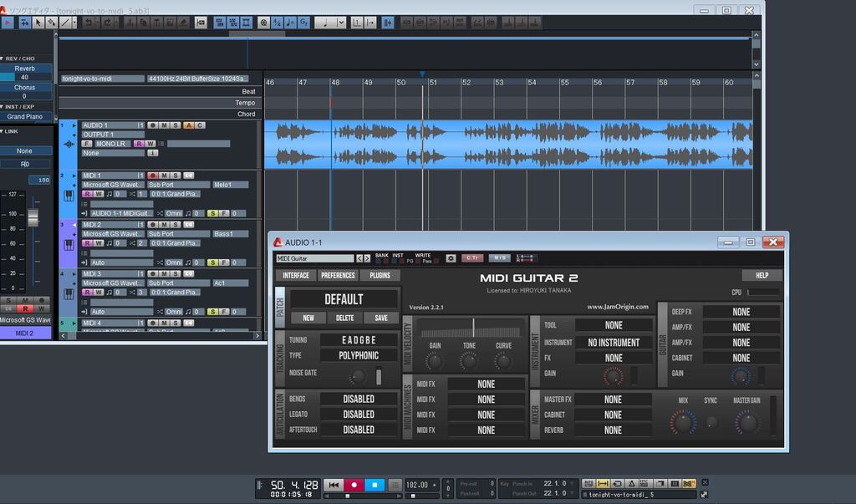Open the TYPE dropdown showing POLYPHONIC
The image size is (856, 504).
tap(359, 355)
